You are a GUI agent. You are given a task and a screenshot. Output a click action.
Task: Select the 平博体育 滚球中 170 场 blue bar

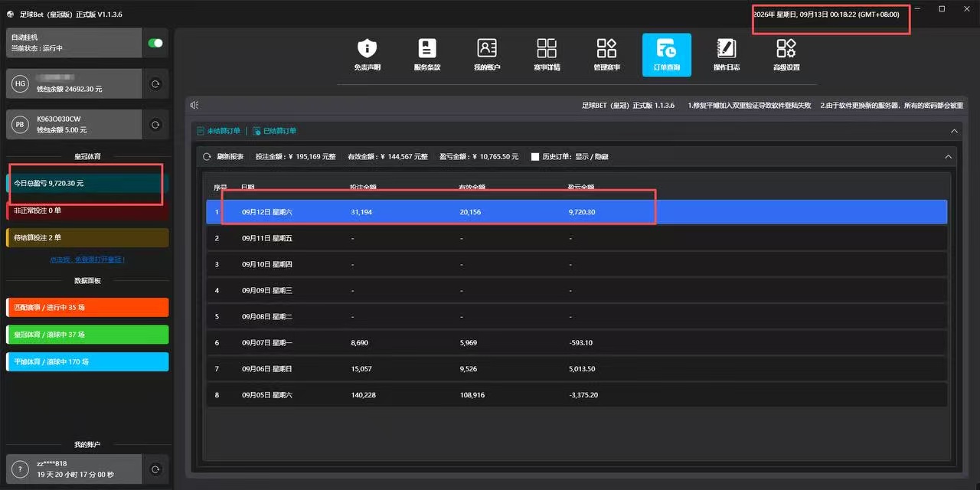pos(87,361)
